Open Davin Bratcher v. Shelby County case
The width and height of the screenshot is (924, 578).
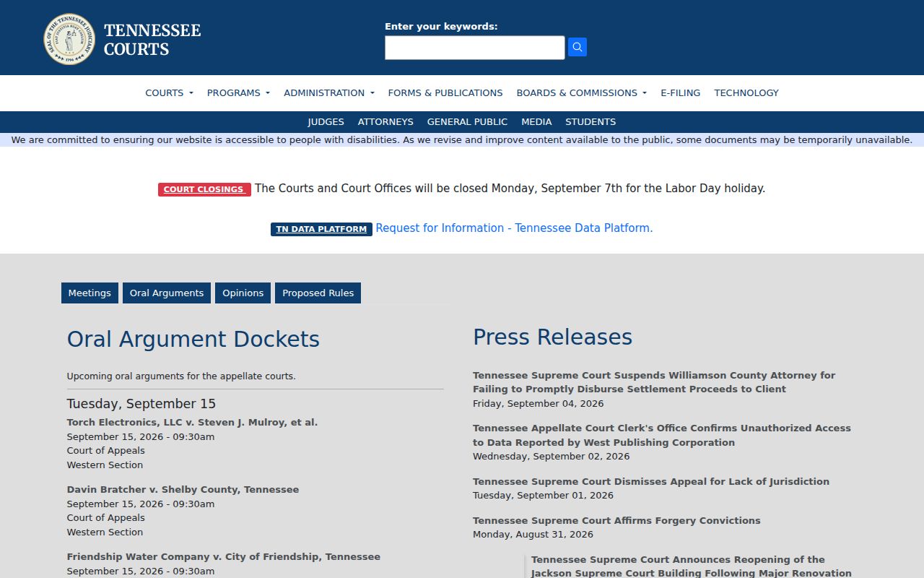[183, 489]
